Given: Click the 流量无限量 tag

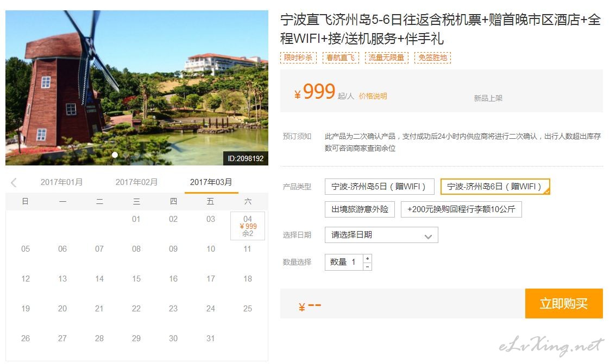Looking at the screenshot, I should pyautogui.click(x=387, y=58).
